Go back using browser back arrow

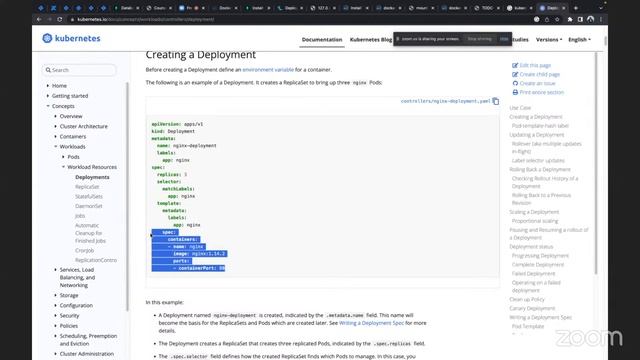39,19
